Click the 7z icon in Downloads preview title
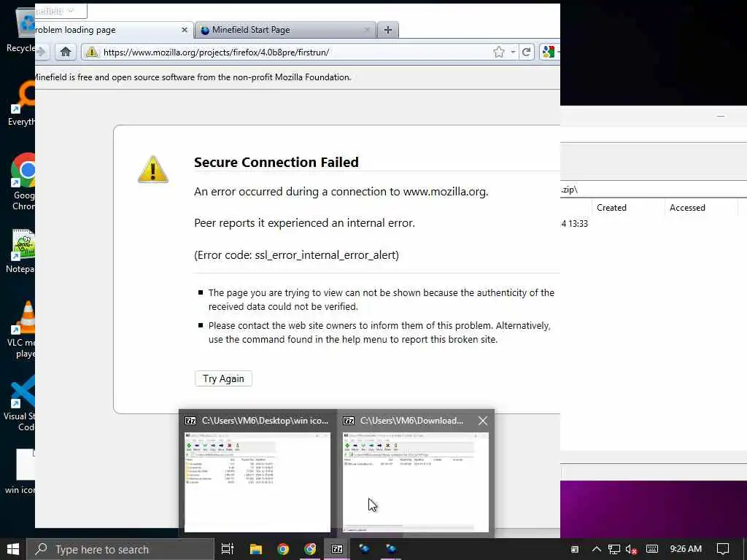This screenshot has height=560, width=747. tap(349, 421)
